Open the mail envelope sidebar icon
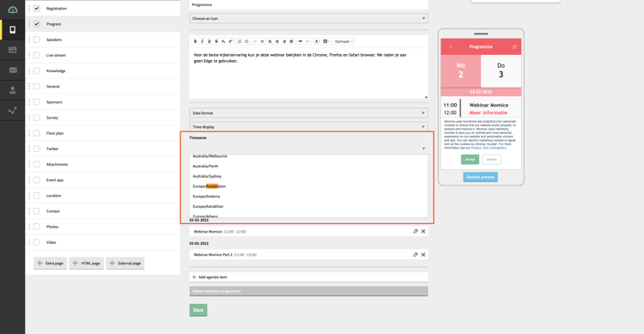This screenshot has height=334, width=644. 12,70
